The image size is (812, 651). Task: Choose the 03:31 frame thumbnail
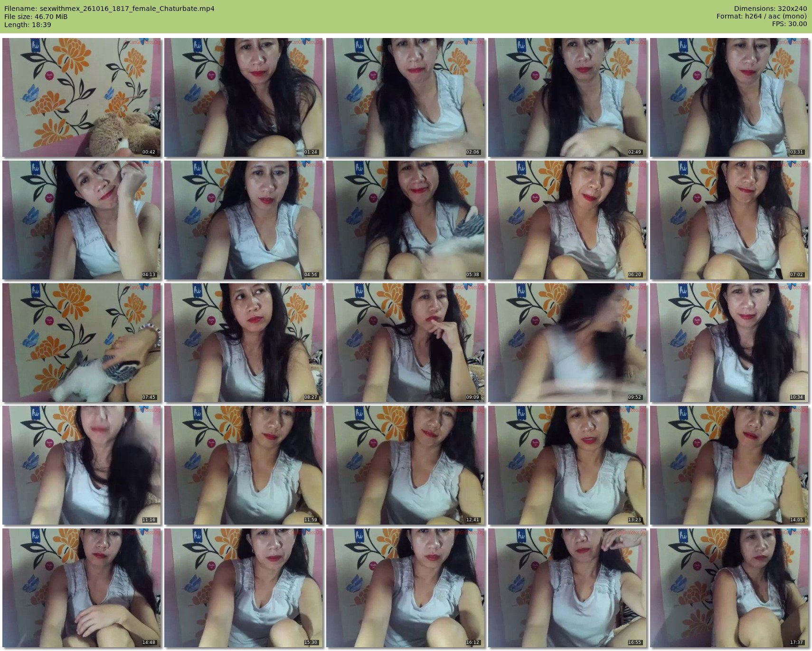click(x=729, y=97)
